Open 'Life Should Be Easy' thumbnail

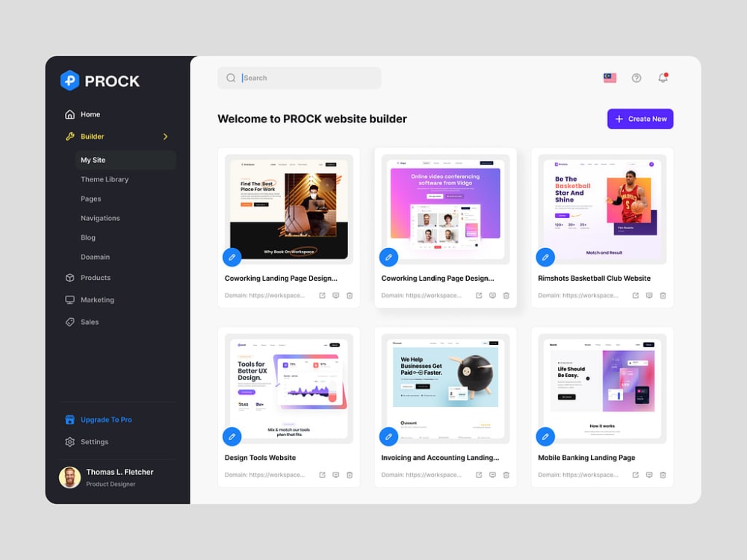click(x=602, y=388)
